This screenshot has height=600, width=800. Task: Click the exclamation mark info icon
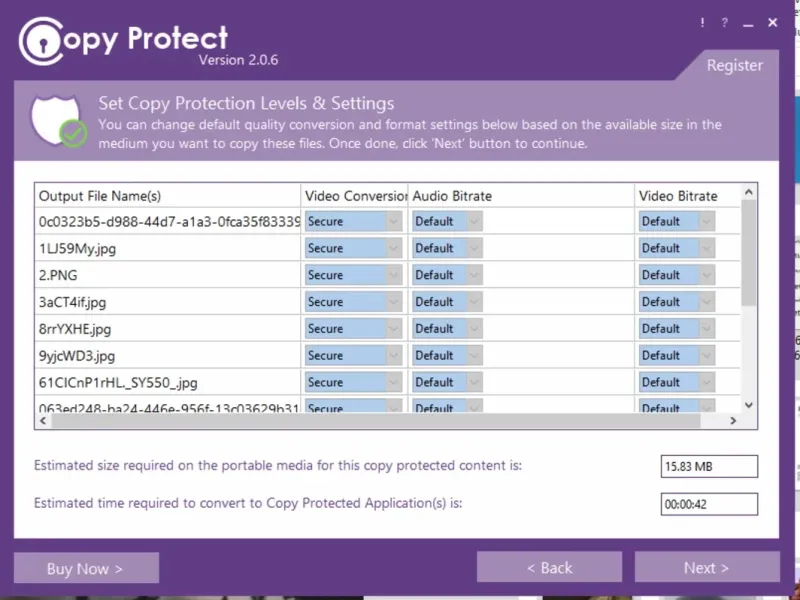703,22
